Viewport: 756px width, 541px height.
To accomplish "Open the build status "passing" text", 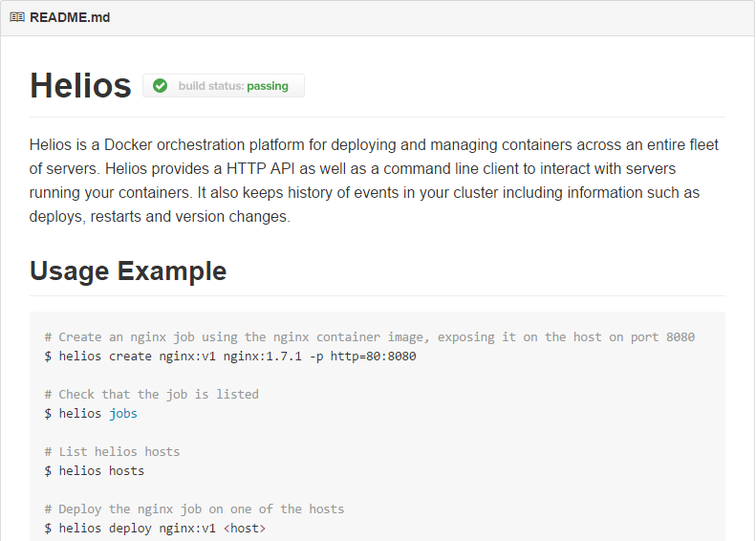I will pyautogui.click(x=267, y=86).
